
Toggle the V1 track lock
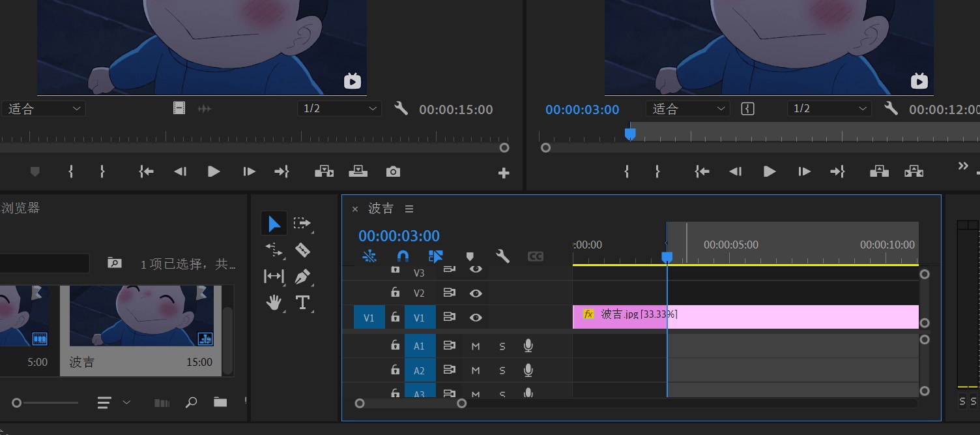click(x=395, y=317)
